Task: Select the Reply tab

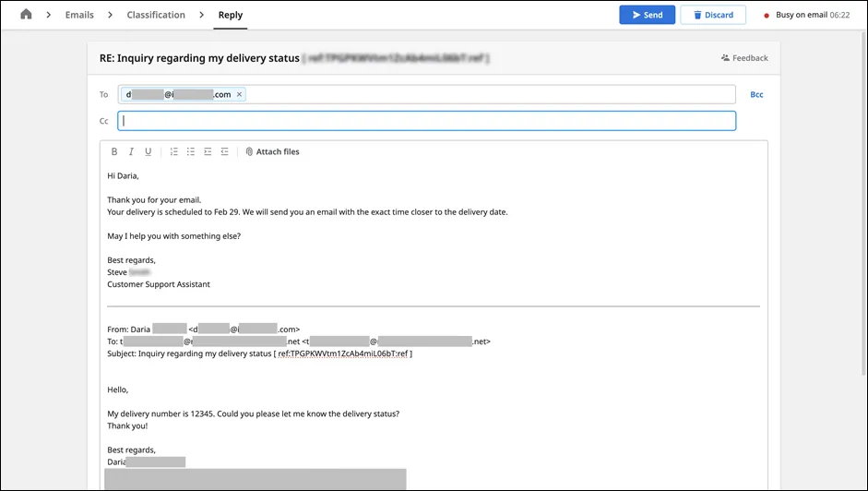Action: click(x=231, y=15)
